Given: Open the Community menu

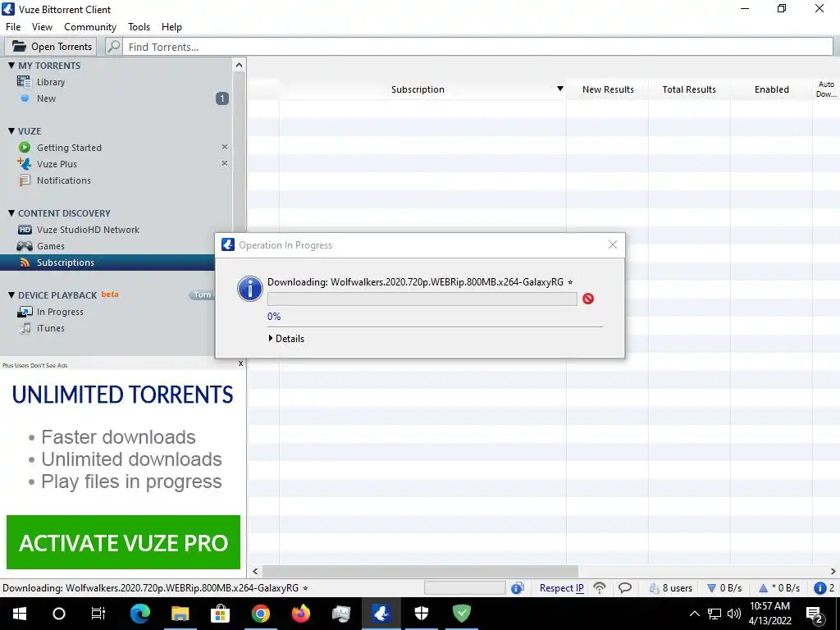Looking at the screenshot, I should click(90, 27).
